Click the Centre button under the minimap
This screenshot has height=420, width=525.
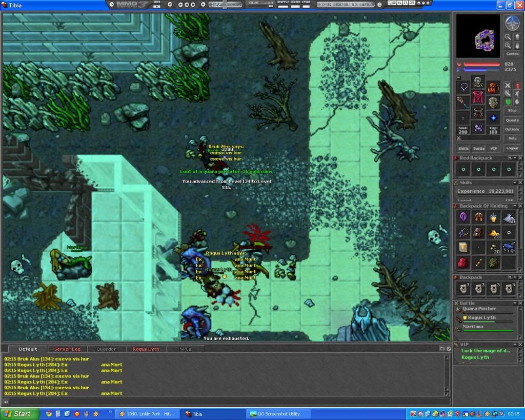[512, 53]
